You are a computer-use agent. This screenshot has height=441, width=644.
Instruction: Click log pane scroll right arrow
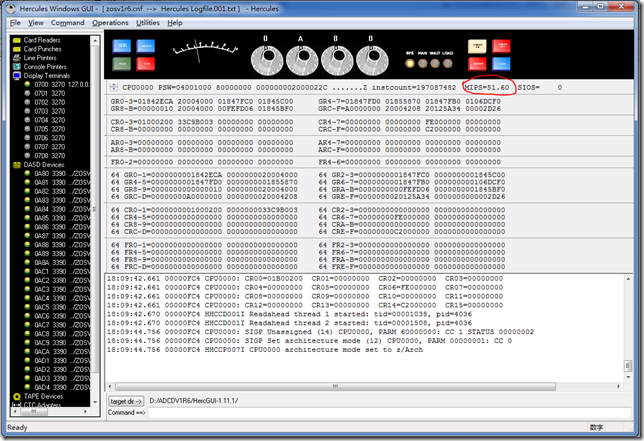(618, 386)
